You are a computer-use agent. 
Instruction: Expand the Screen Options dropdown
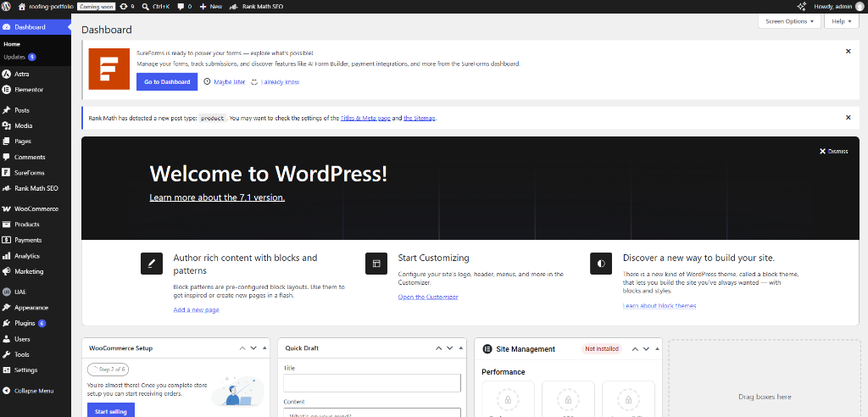[789, 21]
